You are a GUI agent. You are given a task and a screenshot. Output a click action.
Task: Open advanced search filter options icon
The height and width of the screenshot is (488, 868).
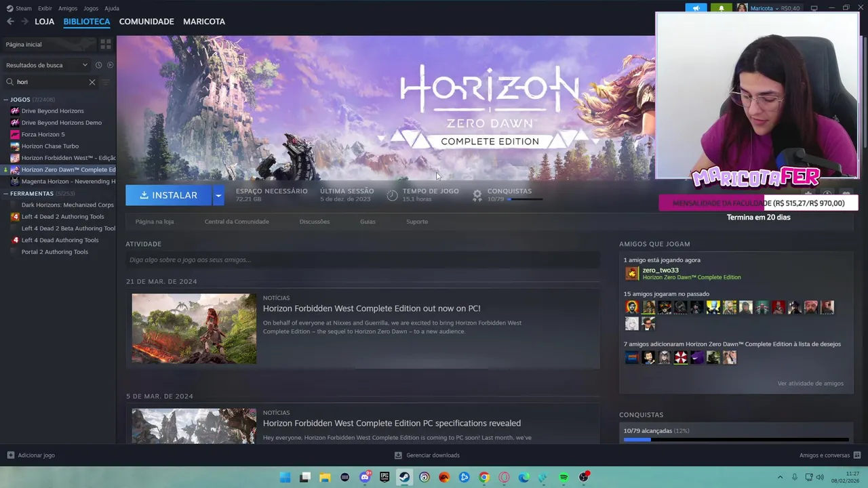pos(105,82)
